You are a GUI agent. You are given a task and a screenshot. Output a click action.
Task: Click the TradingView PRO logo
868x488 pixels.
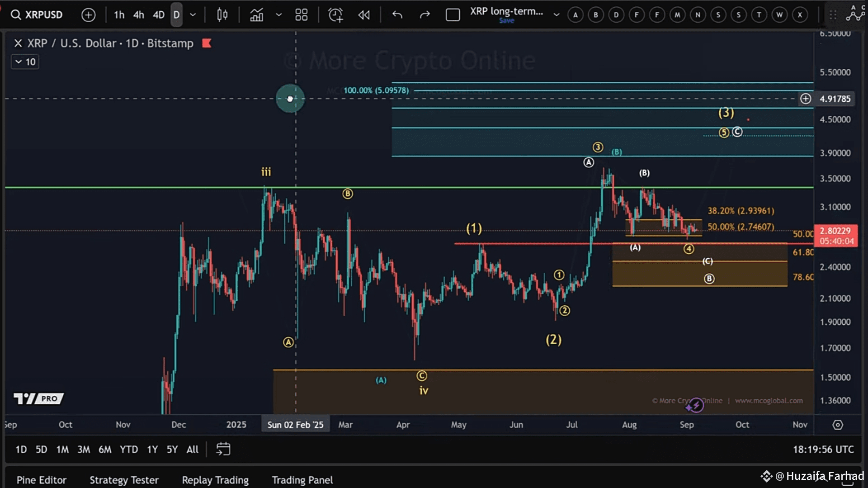pos(38,398)
